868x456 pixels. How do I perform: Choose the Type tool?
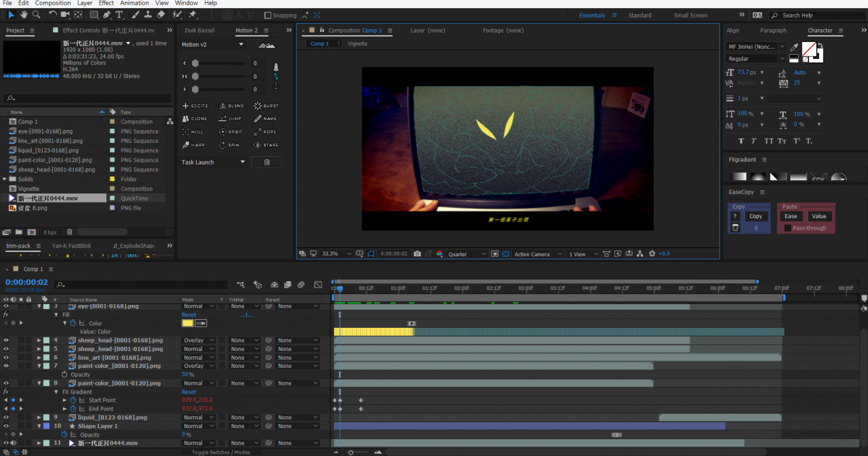pos(120,14)
